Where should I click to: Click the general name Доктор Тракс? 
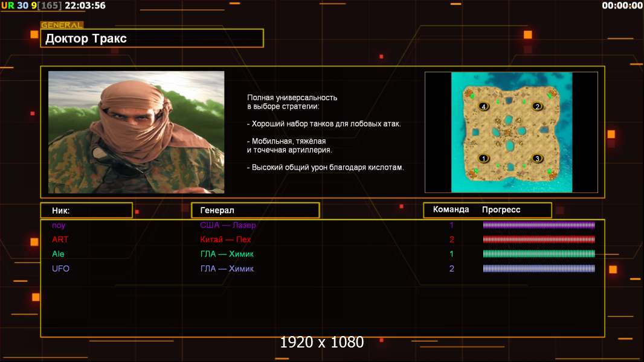(x=86, y=39)
